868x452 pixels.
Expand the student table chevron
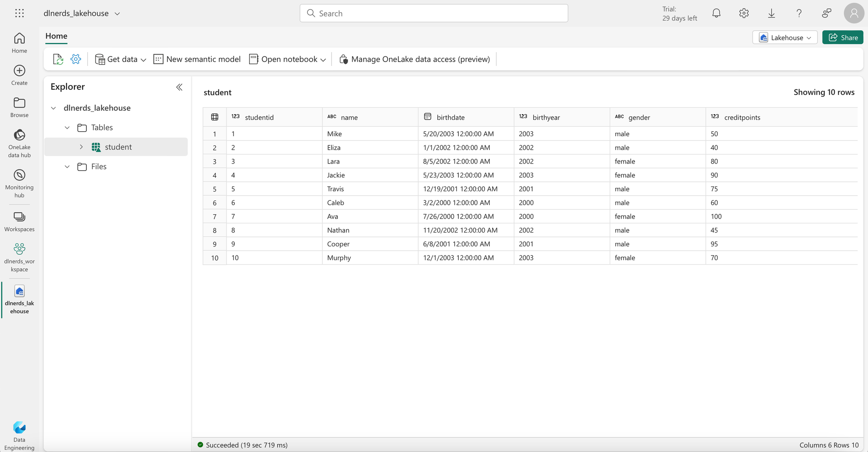coord(81,147)
